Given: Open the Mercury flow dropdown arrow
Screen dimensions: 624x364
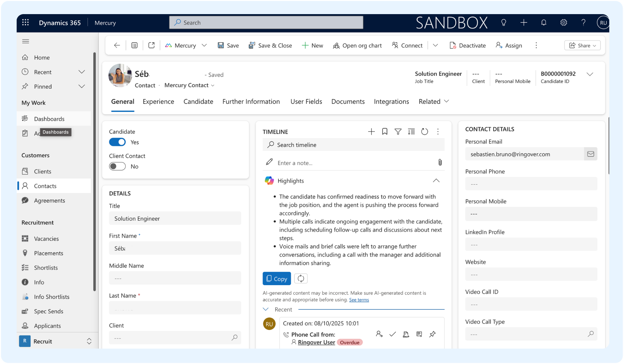Looking at the screenshot, I should click(x=204, y=46).
